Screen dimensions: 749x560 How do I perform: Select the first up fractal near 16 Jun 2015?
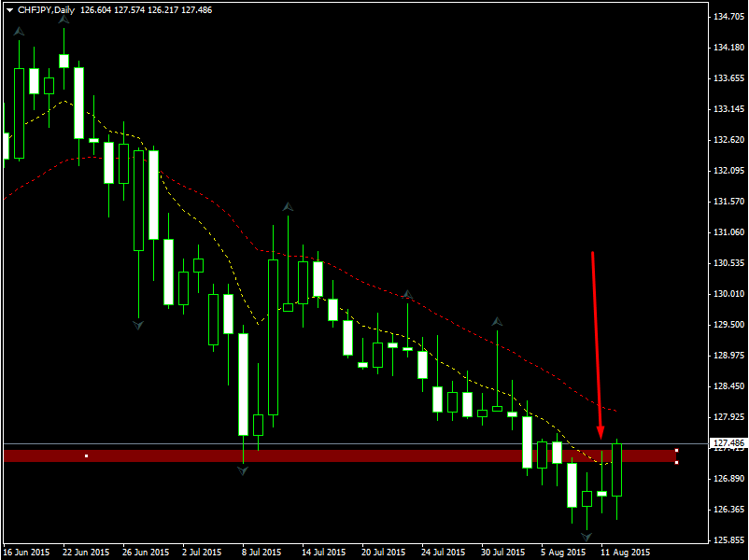tap(19, 32)
